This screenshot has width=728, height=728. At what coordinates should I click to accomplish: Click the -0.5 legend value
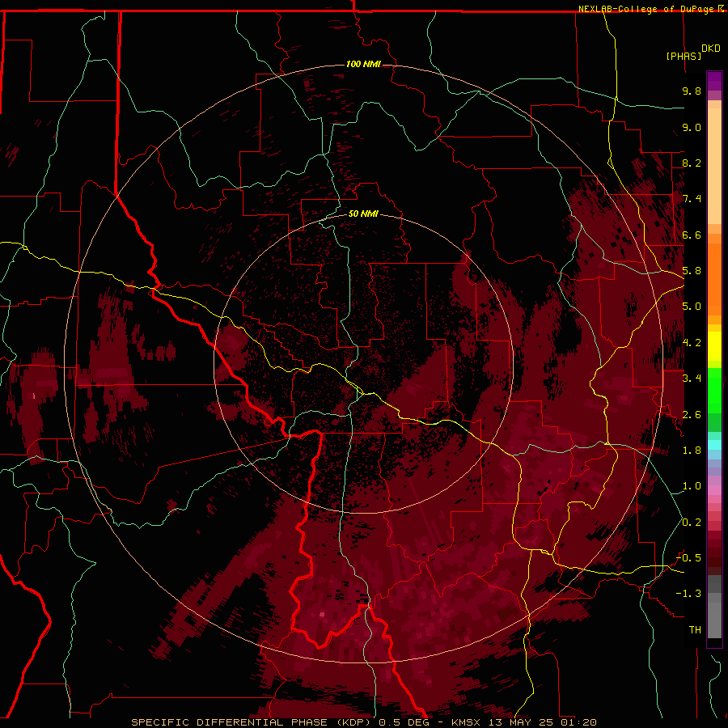coord(689,558)
